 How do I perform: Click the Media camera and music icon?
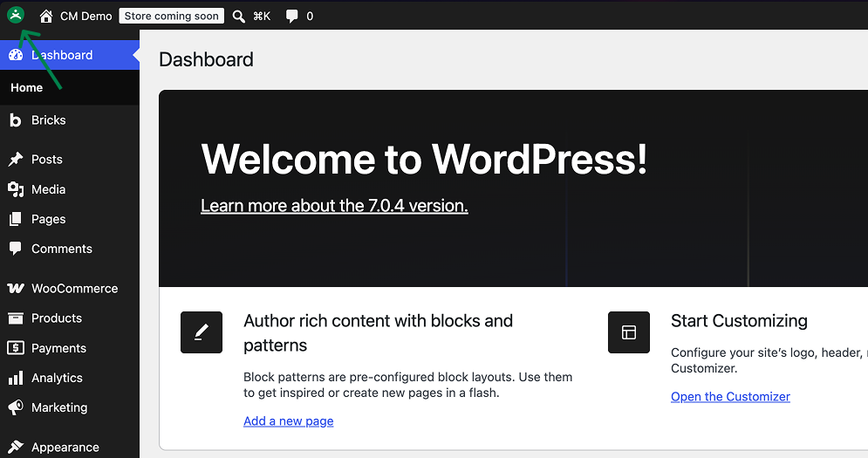pos(16,189)
